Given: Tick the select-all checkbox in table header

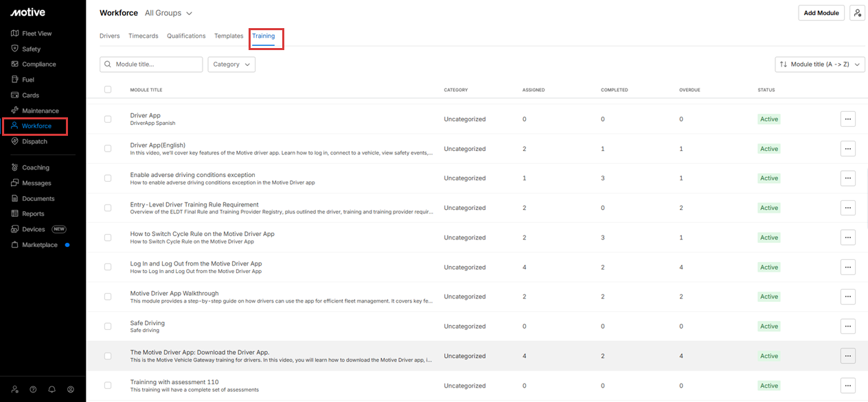Looking at the screenshot, I should coord(108,90).
